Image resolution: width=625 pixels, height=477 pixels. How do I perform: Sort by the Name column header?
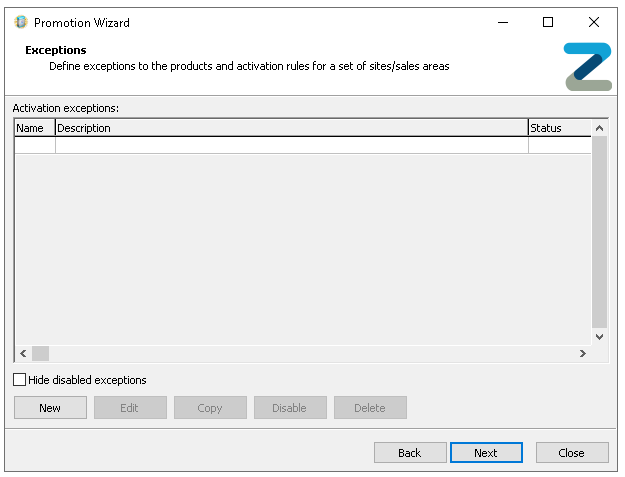click(x=34, y=128)
